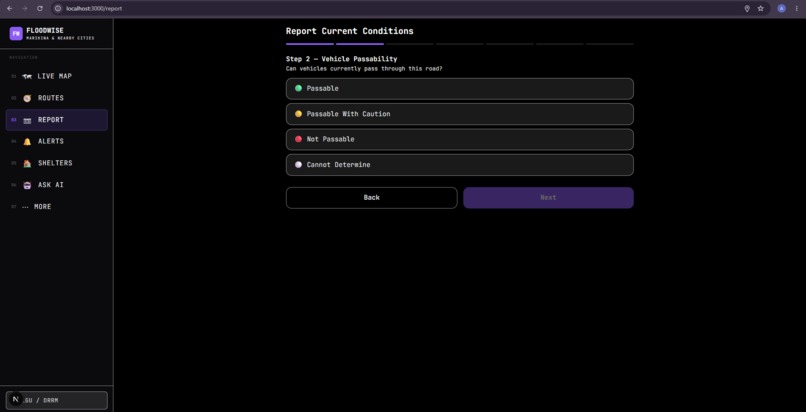Select the Report sidebar item
Viewport: 806px width, 412px height.
click(57, 120)
